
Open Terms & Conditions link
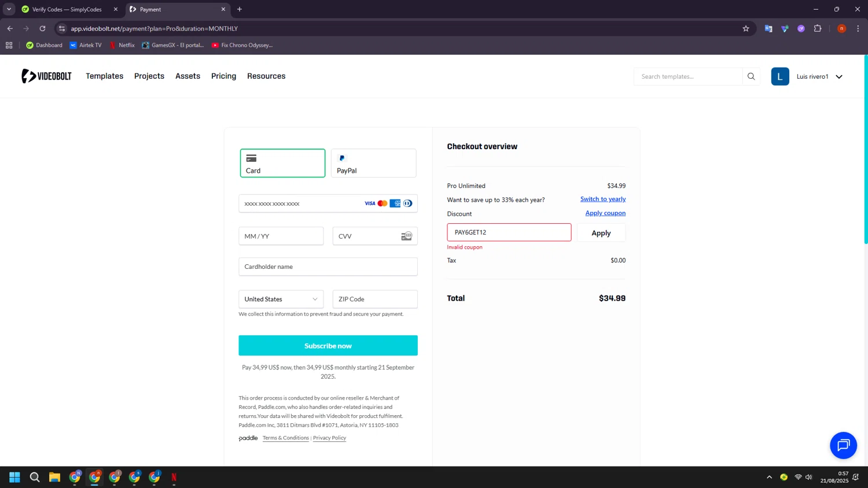click(286, 438)
